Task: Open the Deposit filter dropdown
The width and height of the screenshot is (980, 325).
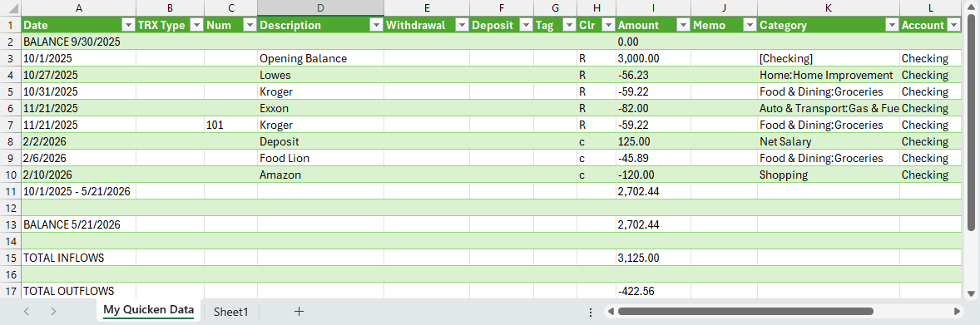Action: (526, 26)
